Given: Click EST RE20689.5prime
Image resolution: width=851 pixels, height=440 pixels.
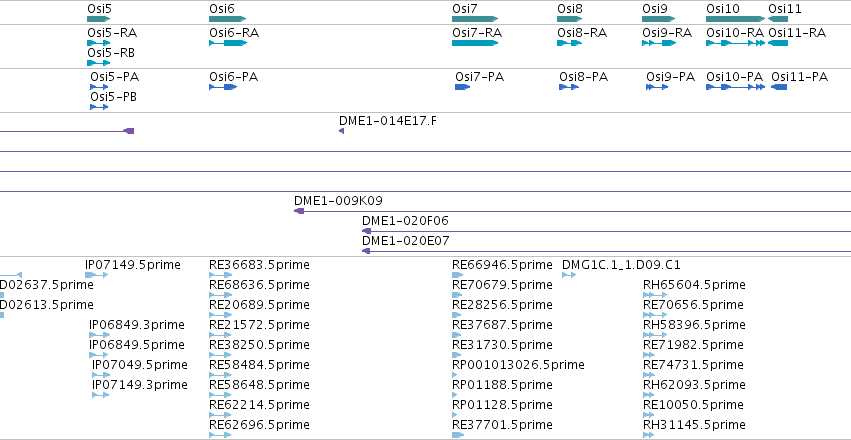Looking at the screenshot, I should pyautogui.click(x=220, y=315).
